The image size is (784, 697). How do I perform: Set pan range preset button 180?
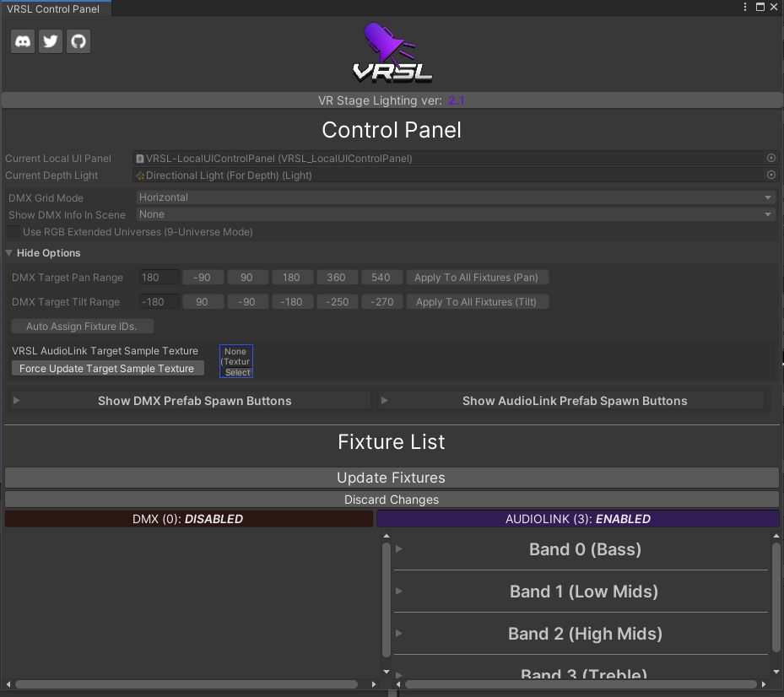point(292,278)
